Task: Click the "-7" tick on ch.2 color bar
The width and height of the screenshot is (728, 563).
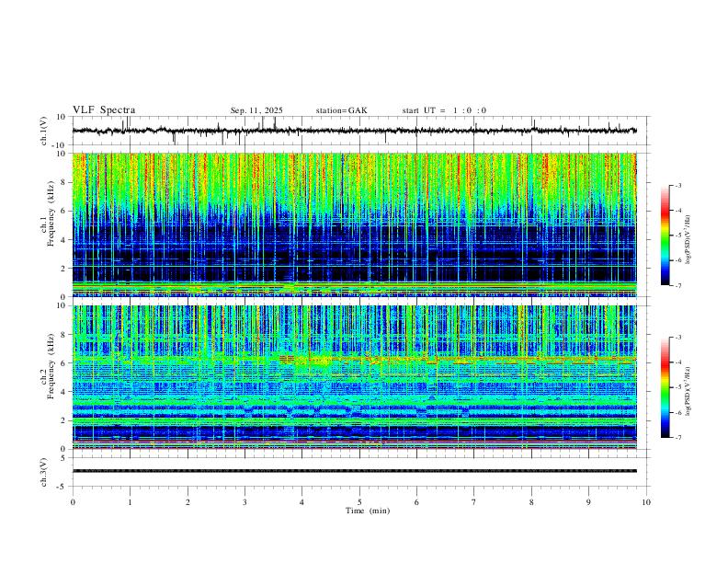Action: click(x=678, y=437)
